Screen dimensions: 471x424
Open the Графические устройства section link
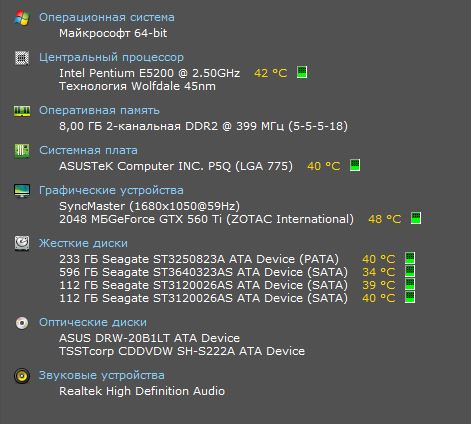tap(111, 190)
